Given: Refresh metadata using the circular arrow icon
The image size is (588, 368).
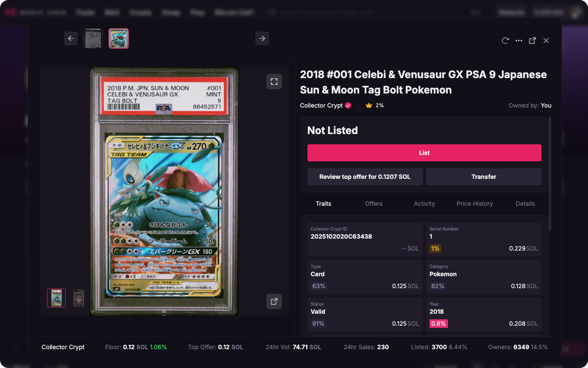Looking at the screenshot, I should coord(505,41).
